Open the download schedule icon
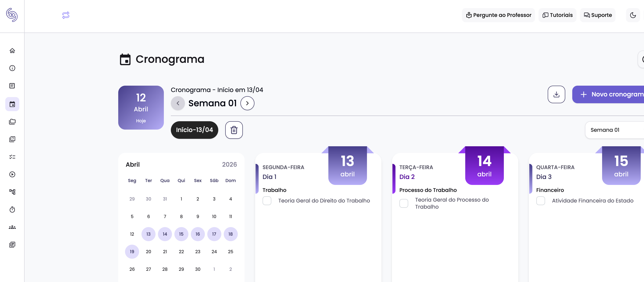The image size is (644, 282). pyautogui.click(x=556, y=94)
